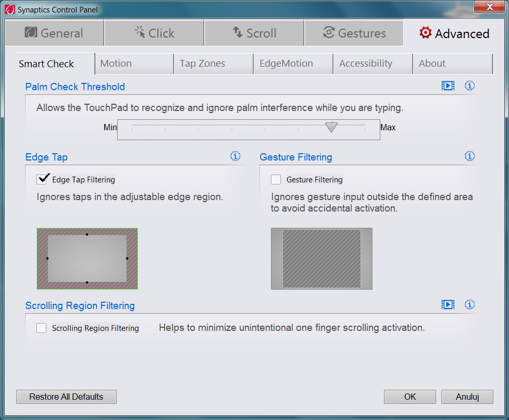The height and width of the screenshot is (420, 509).
Task: Enable the Gesture Filtering checkbox
Action: click(276, 179)
